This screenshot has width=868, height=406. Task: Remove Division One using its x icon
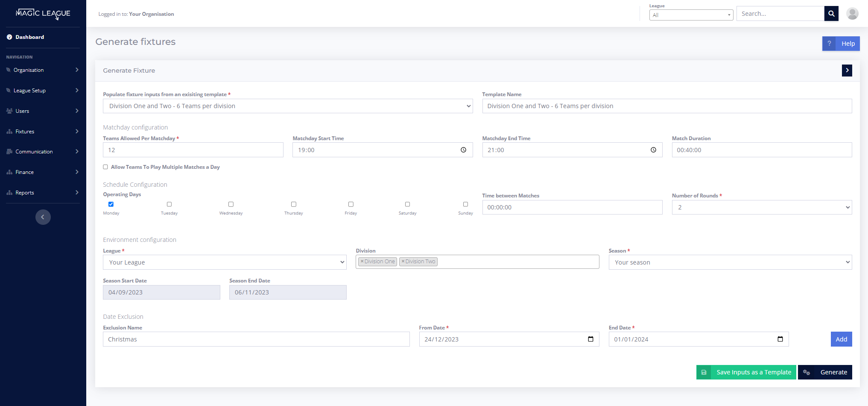pyautogui.click(x=362, y=262)
